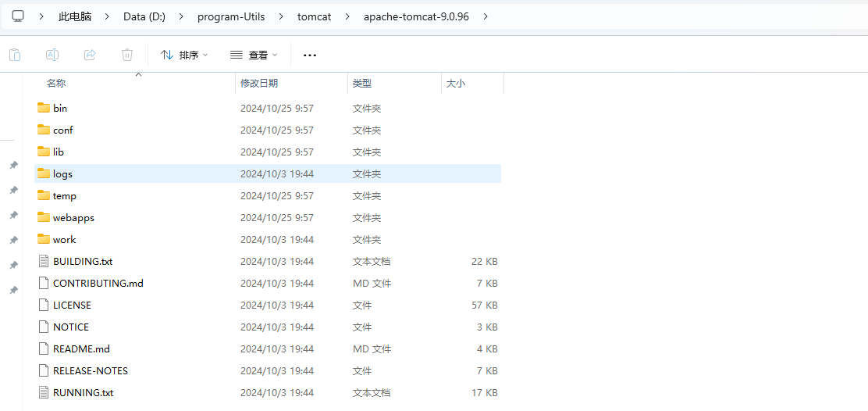Screen dimensions: 868x411
Task: Click the modified date of logs folder
Action: (x=277, y=174)
